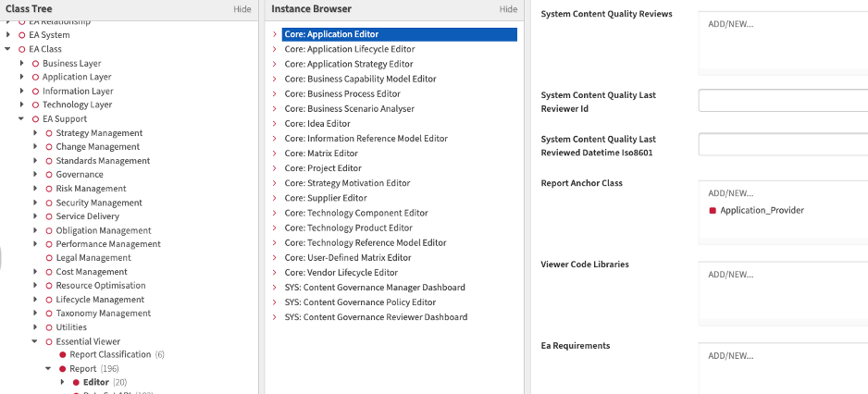Select Taxonomy Management class
868x394 pixels.
(x=103, y=314)
